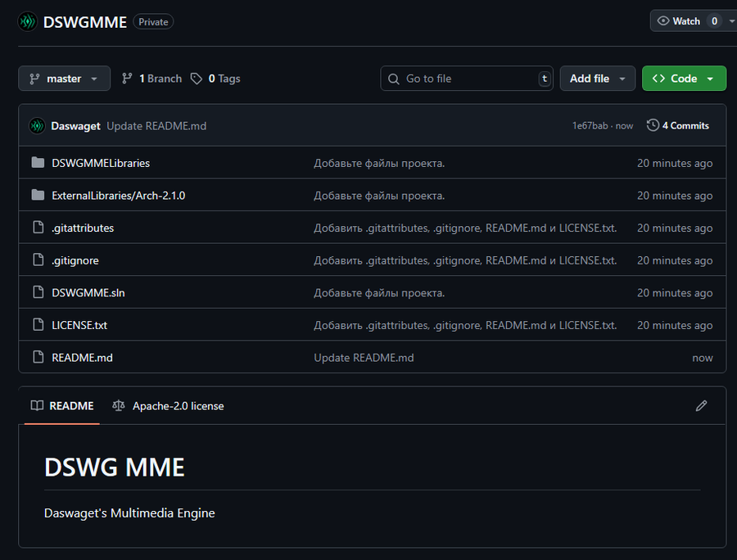
Task: Click the Daswaget author avatar in commit bar
Action: point(37,126)
